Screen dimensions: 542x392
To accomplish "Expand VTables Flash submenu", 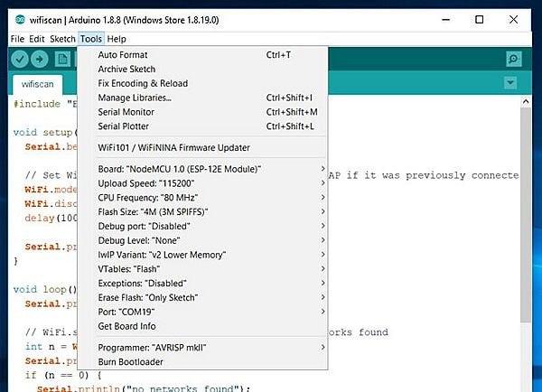I will click(203, 269).
